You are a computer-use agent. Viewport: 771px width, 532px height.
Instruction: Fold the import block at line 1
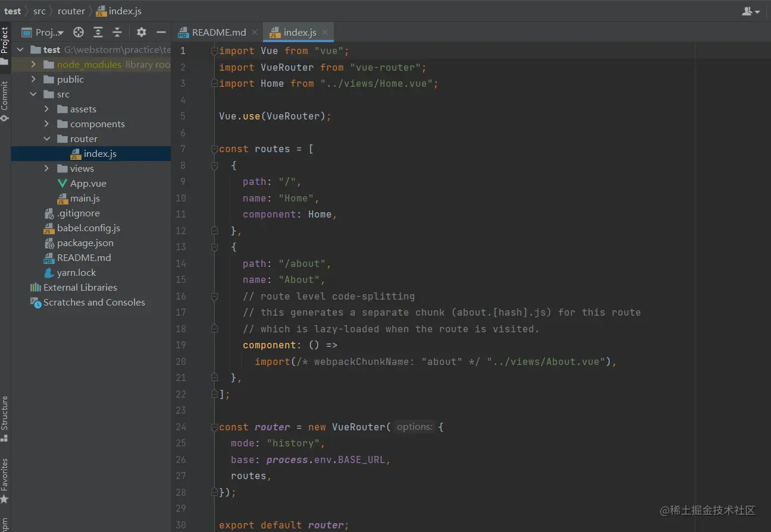tap(215, 51)
